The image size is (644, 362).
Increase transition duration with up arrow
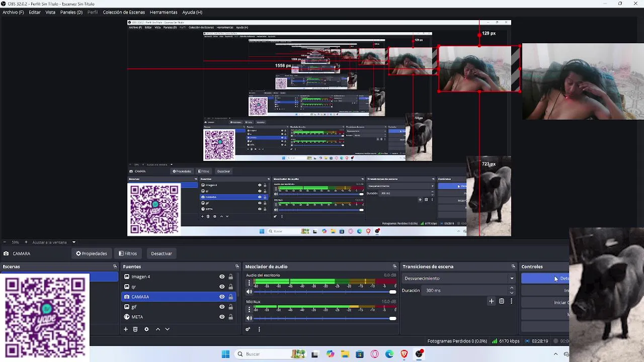[512, 288]
